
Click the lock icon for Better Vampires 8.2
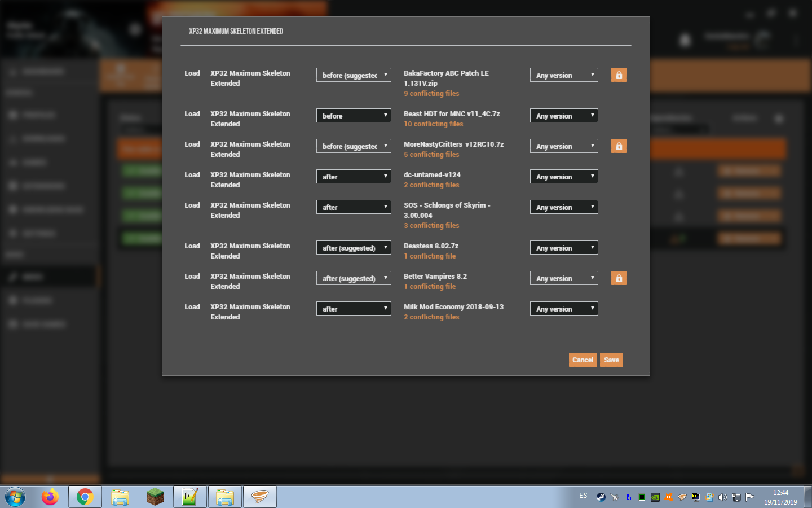click(x=619, y=278)
